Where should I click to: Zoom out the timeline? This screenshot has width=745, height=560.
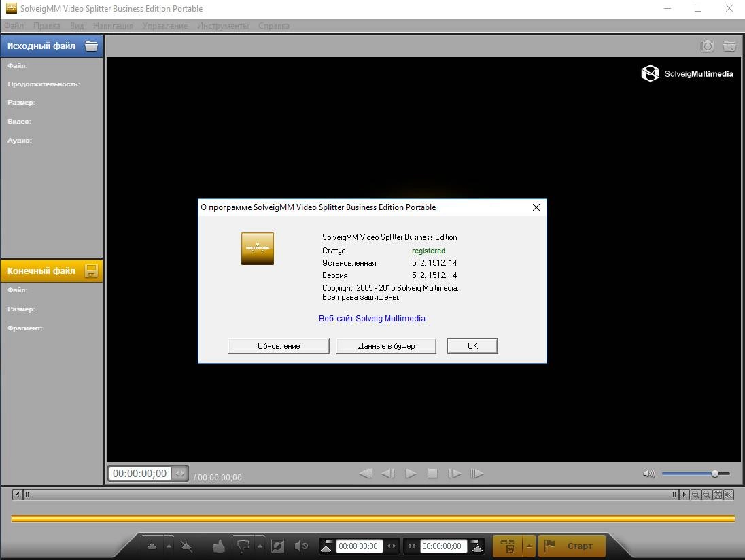[695, 495]
